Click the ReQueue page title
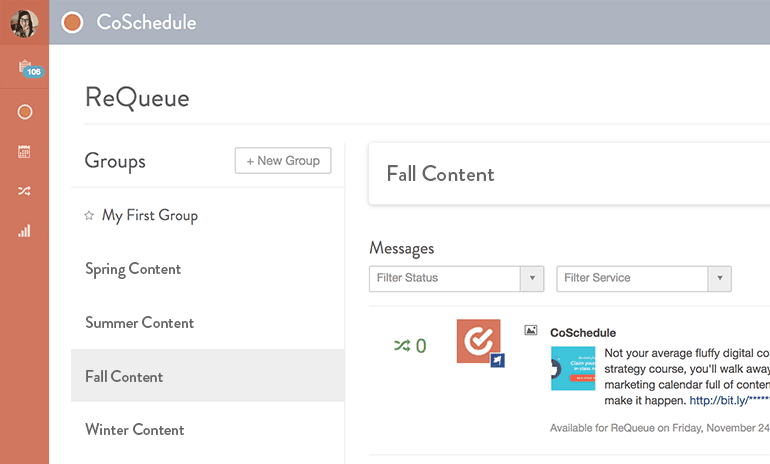Image resolution: width=770 pixels, height=464 pixels. point(137,97)
